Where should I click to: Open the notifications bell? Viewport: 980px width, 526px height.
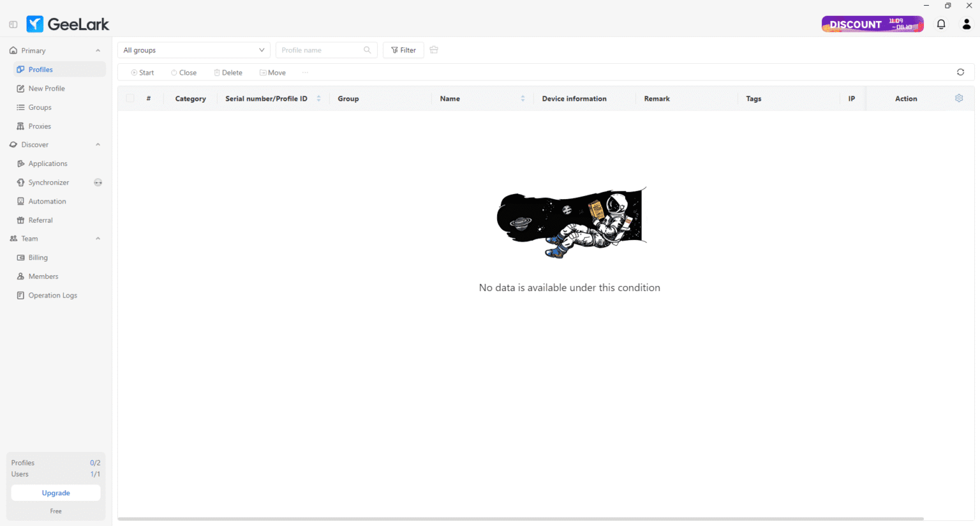[941, 24]
